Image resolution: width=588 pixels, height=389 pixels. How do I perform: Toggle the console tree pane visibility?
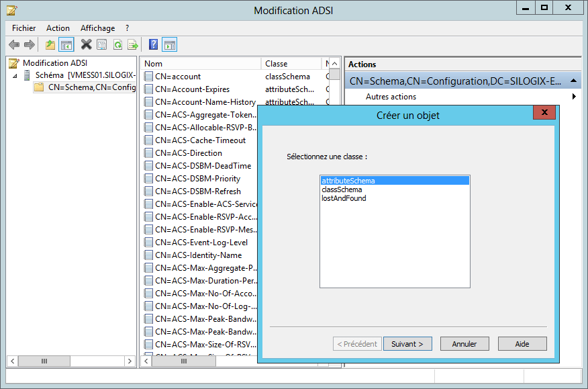click(x=65, y=44)
